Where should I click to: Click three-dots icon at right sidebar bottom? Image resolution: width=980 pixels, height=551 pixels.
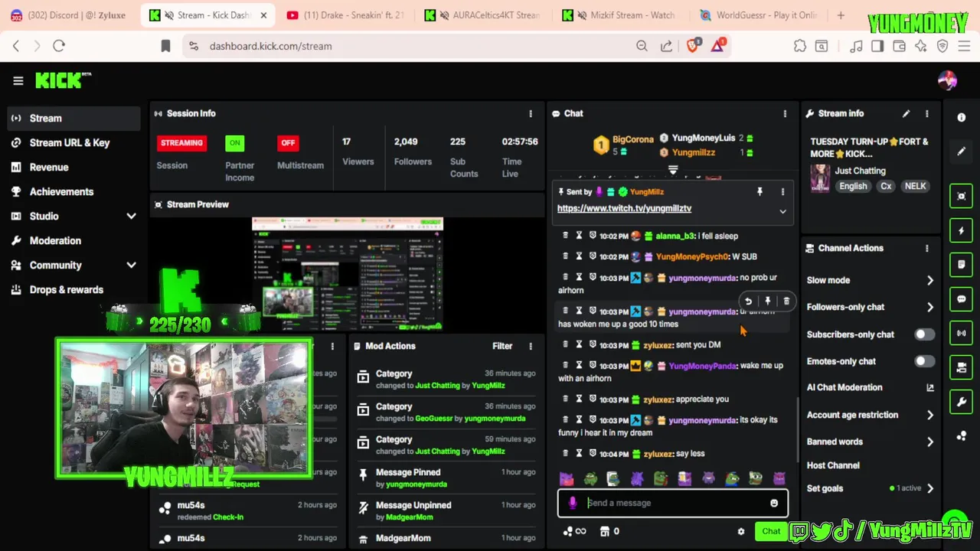[x=962, y=436]
